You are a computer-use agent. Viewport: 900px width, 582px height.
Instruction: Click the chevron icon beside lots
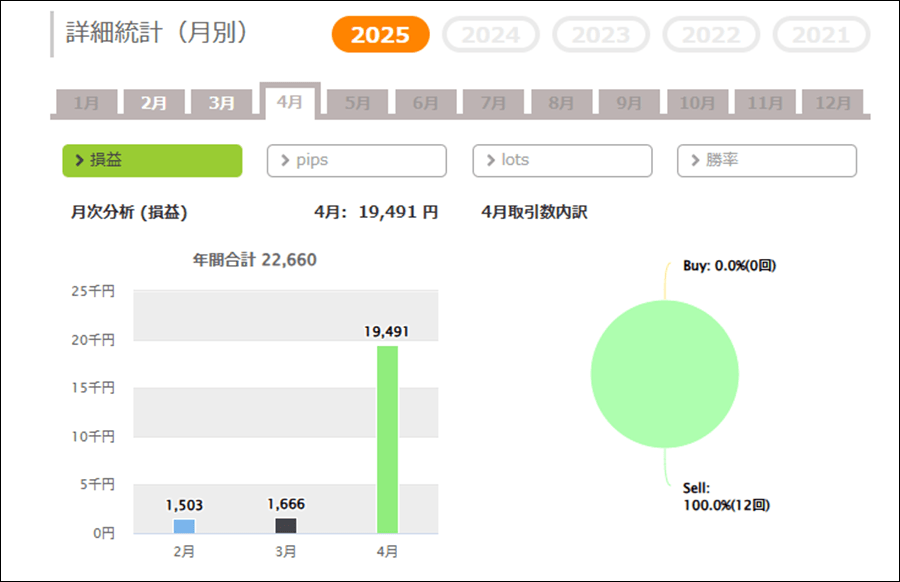coord(491,160)
